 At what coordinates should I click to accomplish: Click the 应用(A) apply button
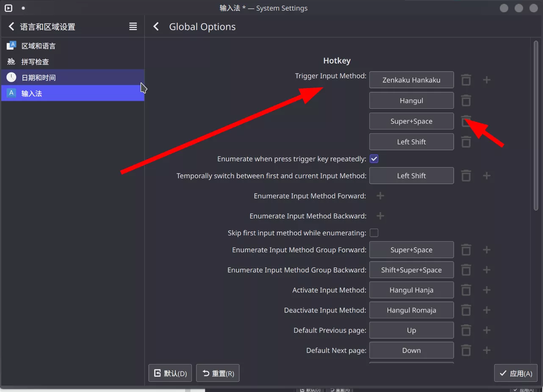(515, 373)
